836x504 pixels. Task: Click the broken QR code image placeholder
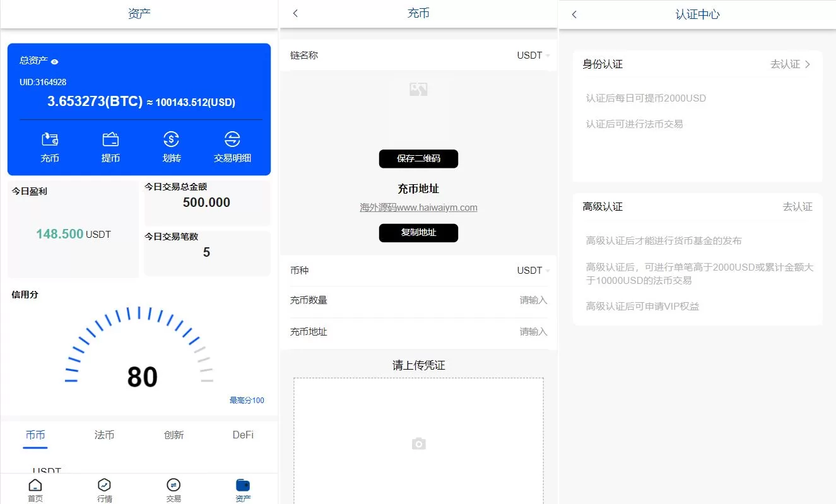pyautogui.click(x=418, y=90)
